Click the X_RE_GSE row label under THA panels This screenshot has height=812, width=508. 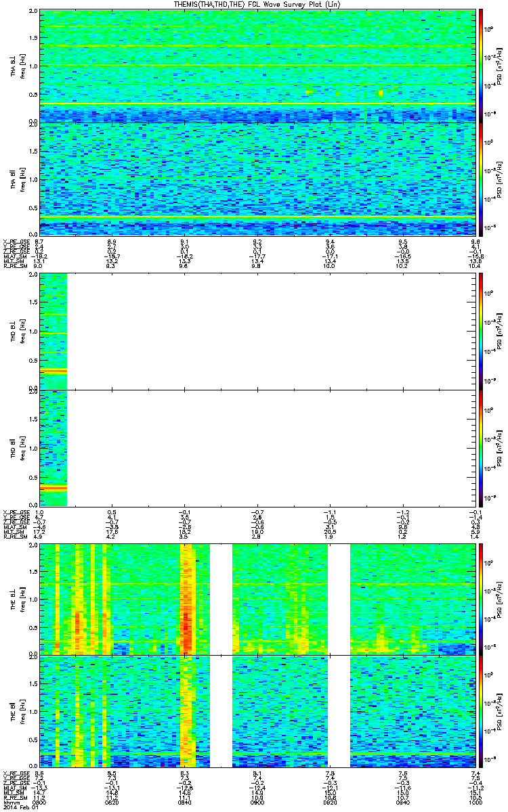pos(15,242)
